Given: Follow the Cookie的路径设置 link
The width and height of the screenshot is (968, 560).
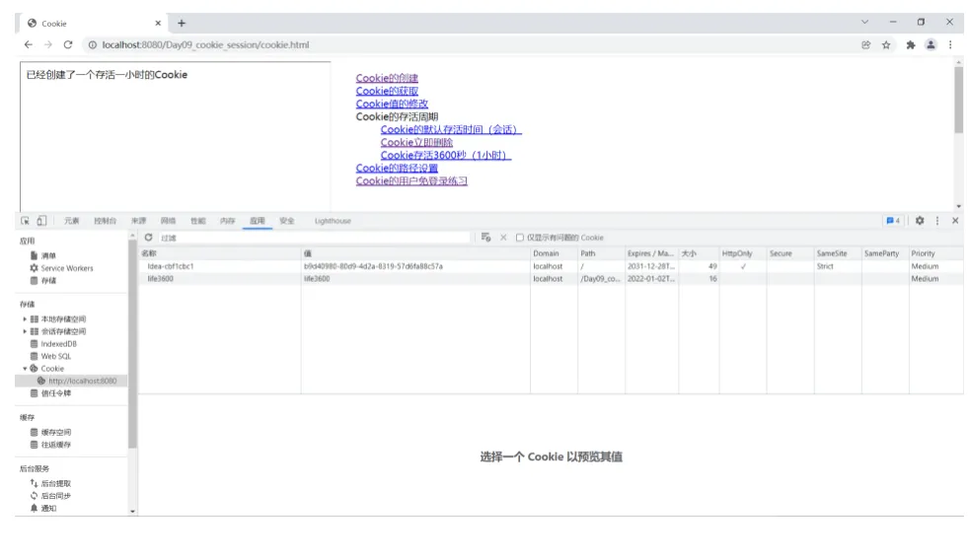Looking at the screenshot, I should click(x=397, y=169).
